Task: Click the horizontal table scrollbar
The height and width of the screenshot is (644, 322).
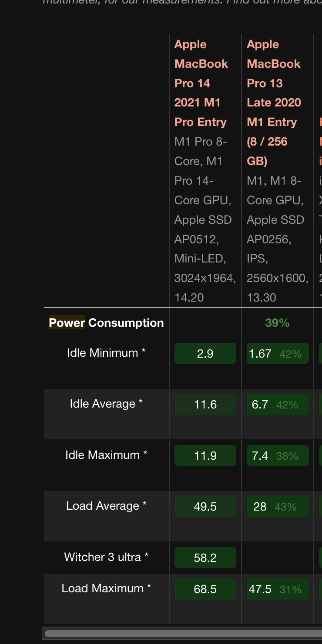Action: tap(183, 634)
